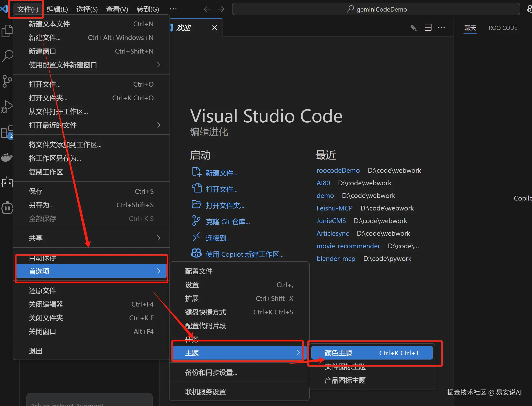Toggle the 自动保存 menu option

[x=43, y=258]
